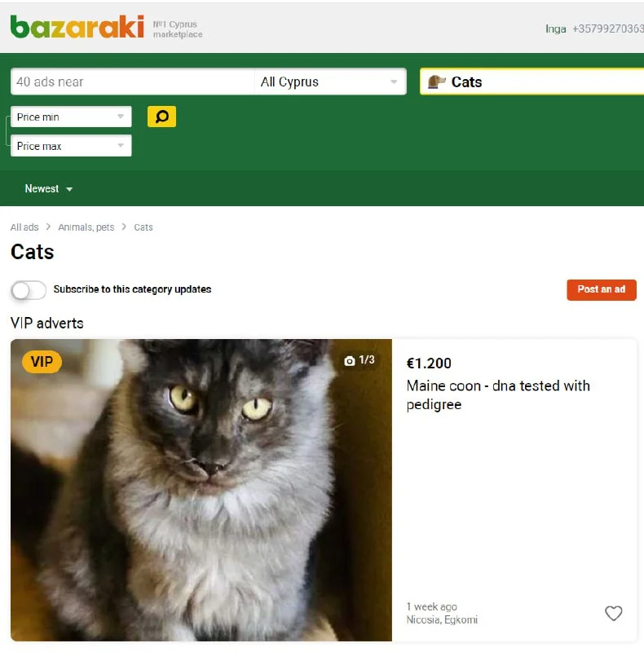Click the yellow search magnifier button
This screenshot has height=652, width=644.
(161, 117)
